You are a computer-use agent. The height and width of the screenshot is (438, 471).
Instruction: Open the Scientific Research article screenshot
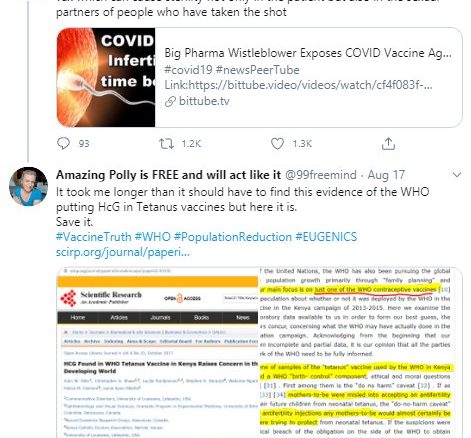(x=158, y=353)
